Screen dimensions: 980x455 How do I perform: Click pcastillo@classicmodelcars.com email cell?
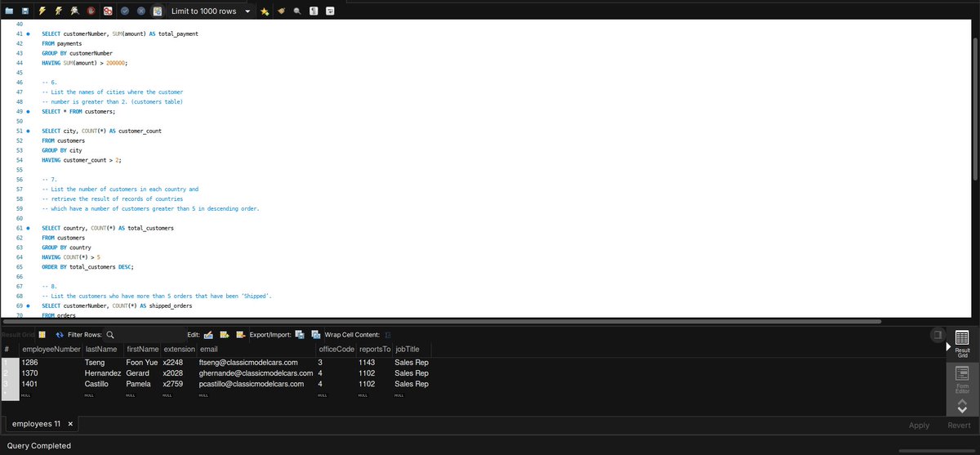coord(256,383)
